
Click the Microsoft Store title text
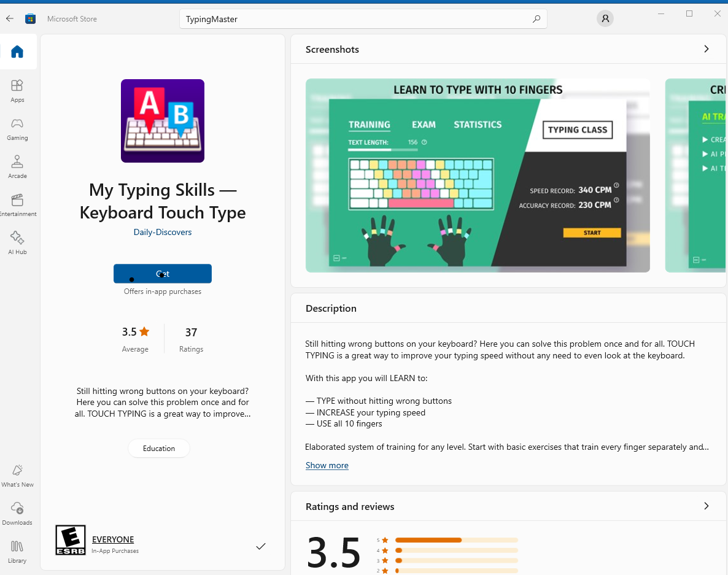pos(72,19)
